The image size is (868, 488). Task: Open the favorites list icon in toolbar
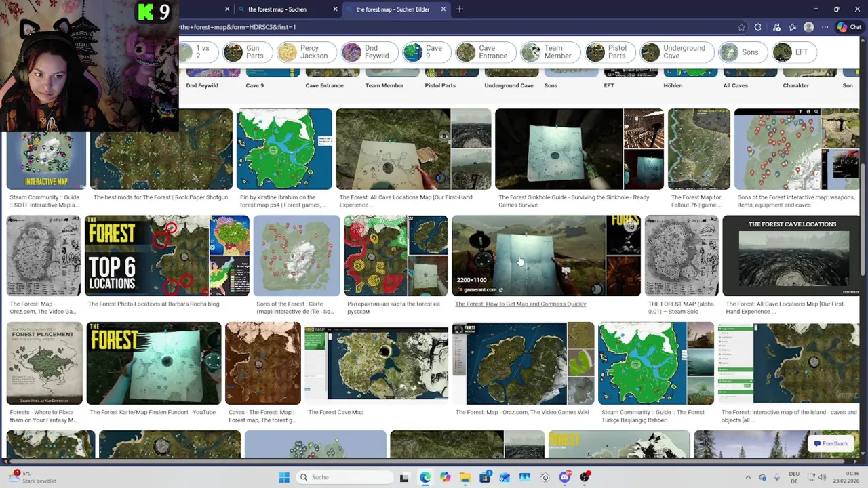[792, 27]
